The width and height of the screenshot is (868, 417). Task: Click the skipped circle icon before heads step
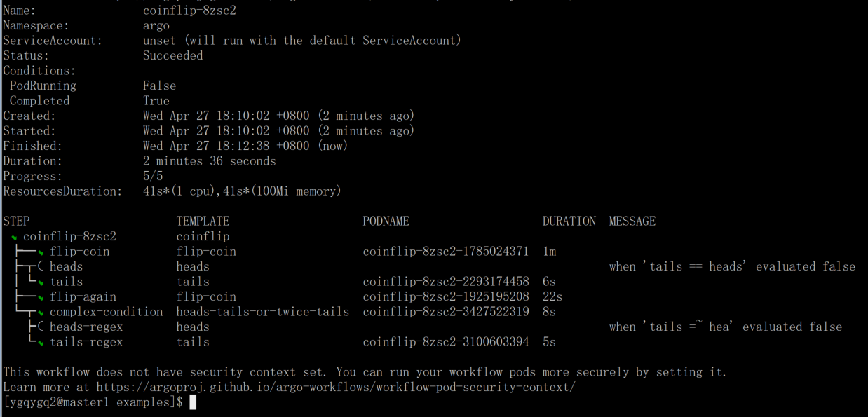41,266
